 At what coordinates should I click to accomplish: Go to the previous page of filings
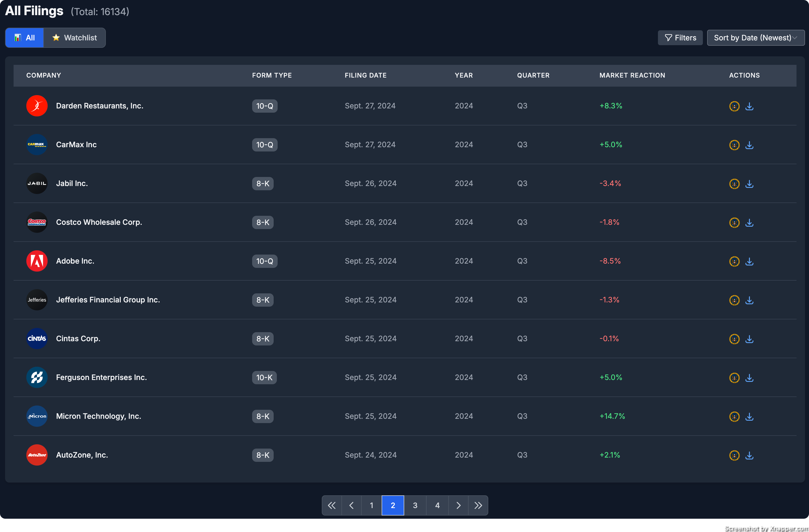(x=352, y=505)
